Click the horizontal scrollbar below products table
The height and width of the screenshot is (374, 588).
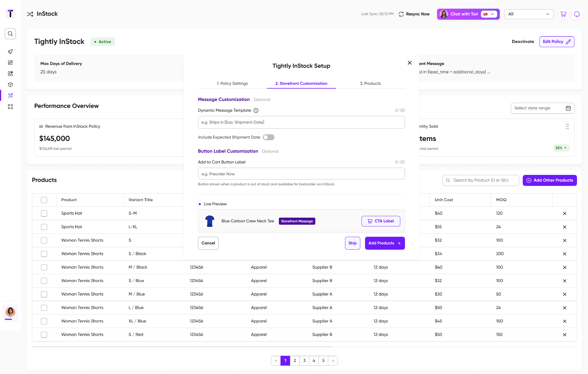[182, 347]
